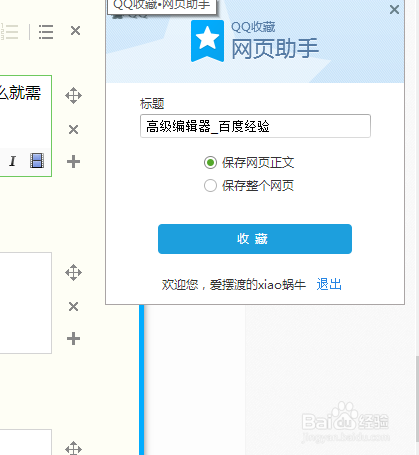Click the numbered list icon in editor toolbar
Viewport: 419px width, 455px height.
[9, 32]
